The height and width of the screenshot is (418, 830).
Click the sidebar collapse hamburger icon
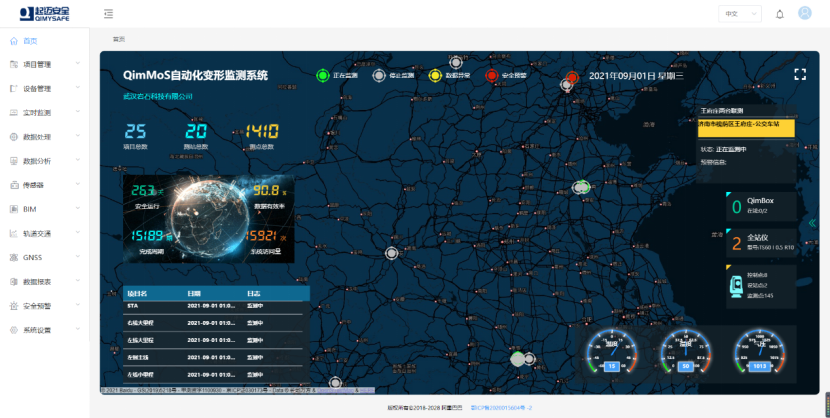coord(109,14)
